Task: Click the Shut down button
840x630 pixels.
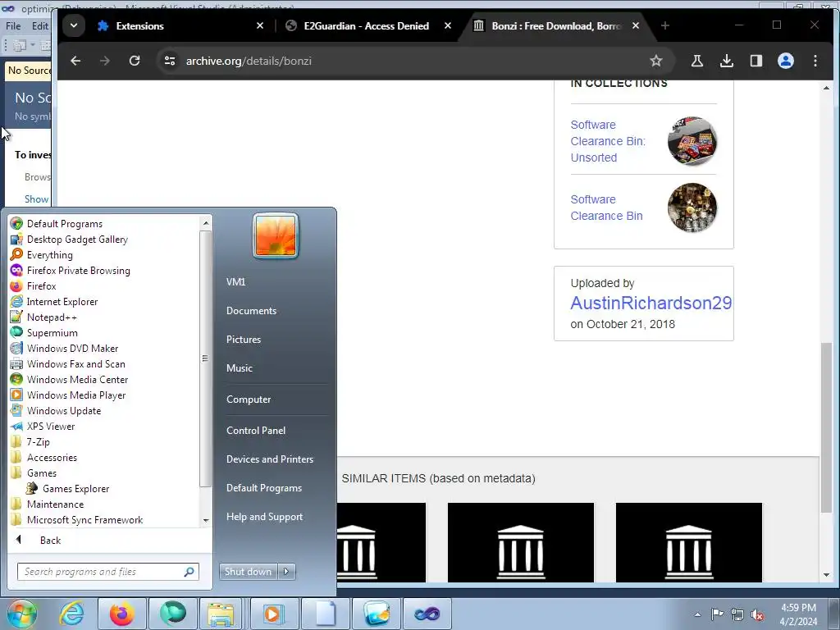Action: (x=248, y=572)
